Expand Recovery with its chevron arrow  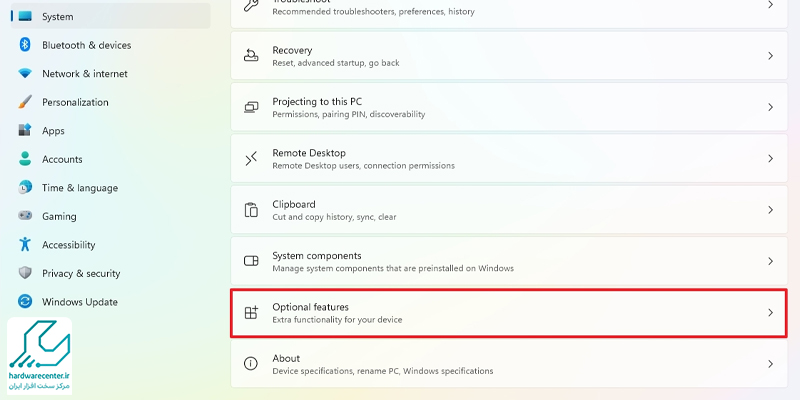(x=770, y=56)
